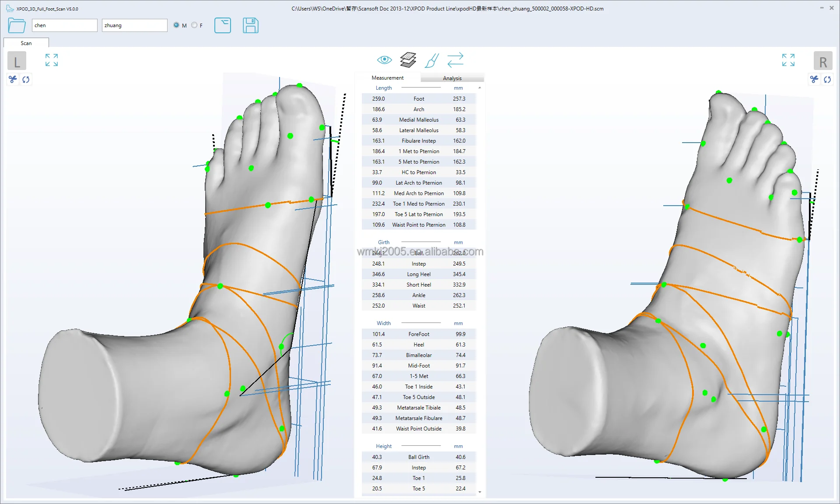Click the layers mesh icon
The width and height of the screenshot is (840, 504).
coord(408,60)
